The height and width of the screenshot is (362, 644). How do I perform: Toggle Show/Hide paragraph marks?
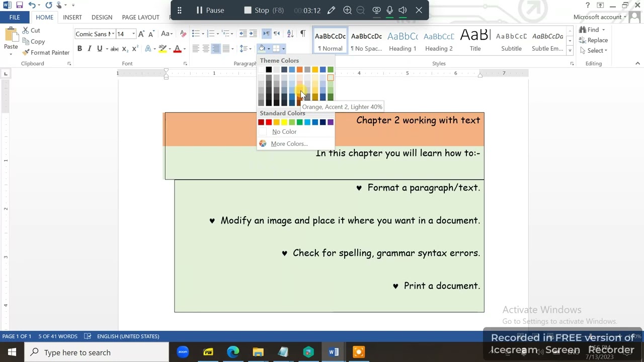click(x=303, y=34)
